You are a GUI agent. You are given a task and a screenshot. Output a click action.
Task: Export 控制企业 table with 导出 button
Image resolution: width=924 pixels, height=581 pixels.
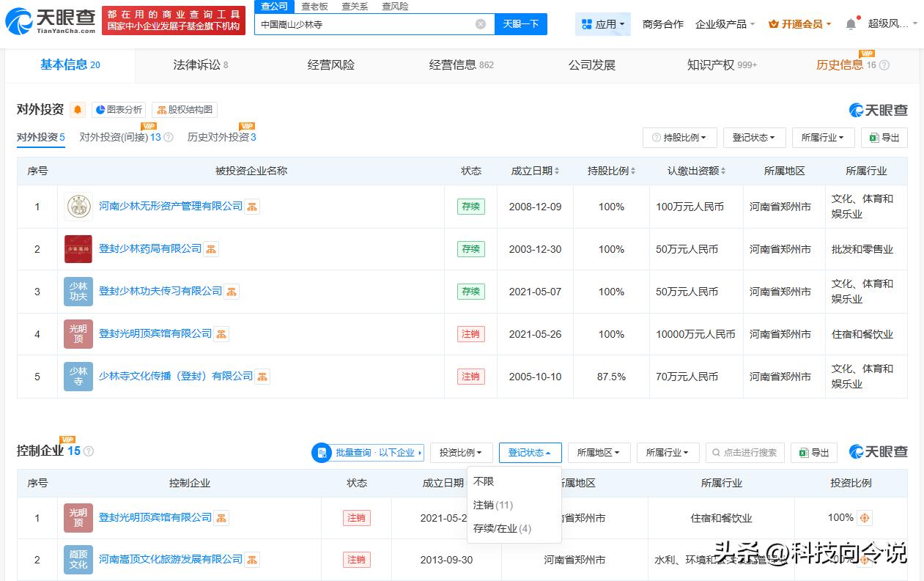click(x=814, y=453)
